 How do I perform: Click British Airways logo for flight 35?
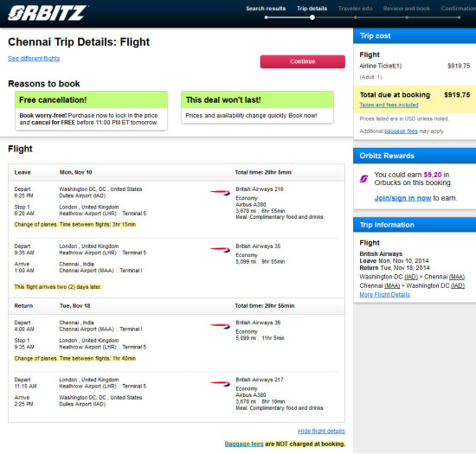(220, 249)
